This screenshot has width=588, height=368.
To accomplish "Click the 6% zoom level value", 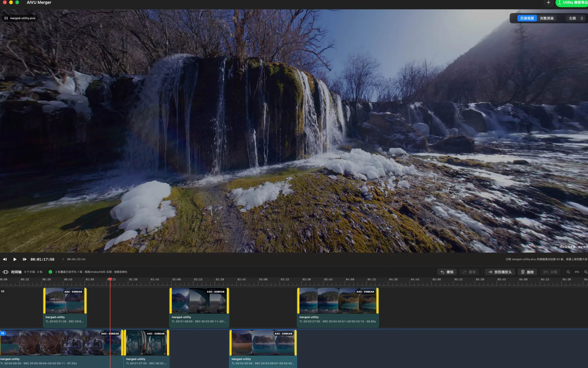I will click(577, 272).
